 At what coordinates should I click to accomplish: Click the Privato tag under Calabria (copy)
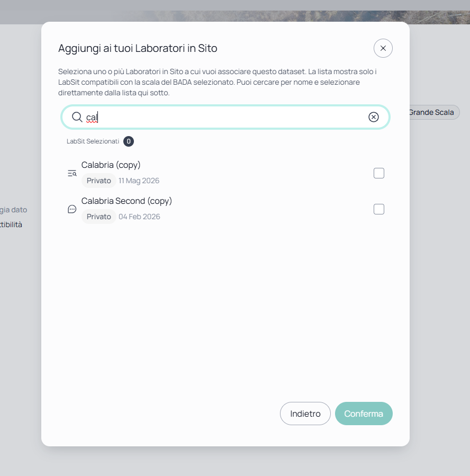98,181
